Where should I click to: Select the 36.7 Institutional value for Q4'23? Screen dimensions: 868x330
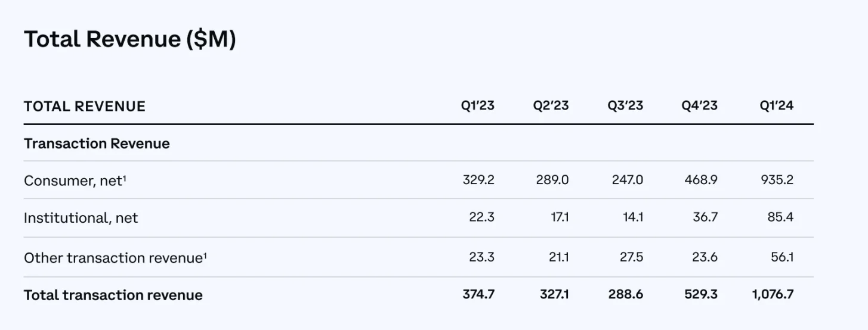pos(705,217)
